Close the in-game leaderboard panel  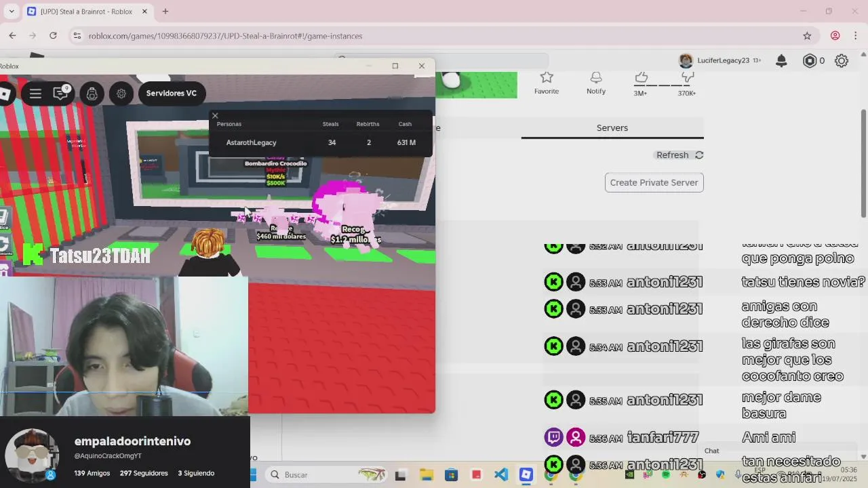[215, 115]
